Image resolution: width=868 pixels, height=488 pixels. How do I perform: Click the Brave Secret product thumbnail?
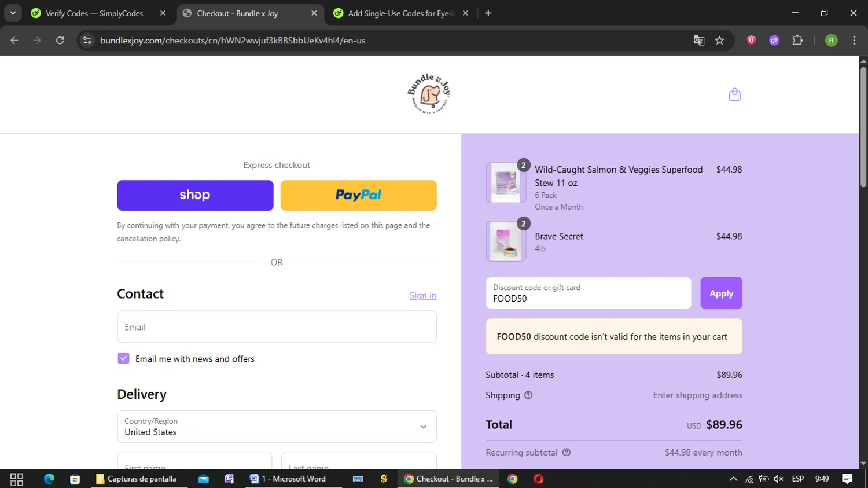click(506, 241)
